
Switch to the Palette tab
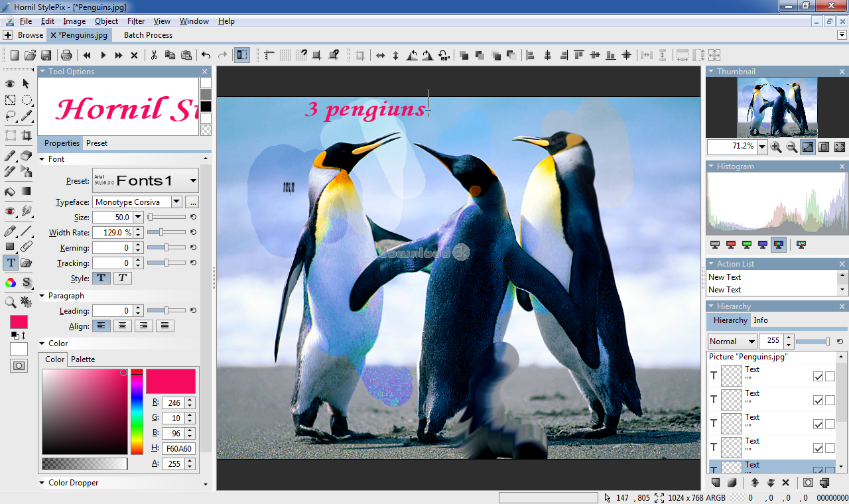83,359
